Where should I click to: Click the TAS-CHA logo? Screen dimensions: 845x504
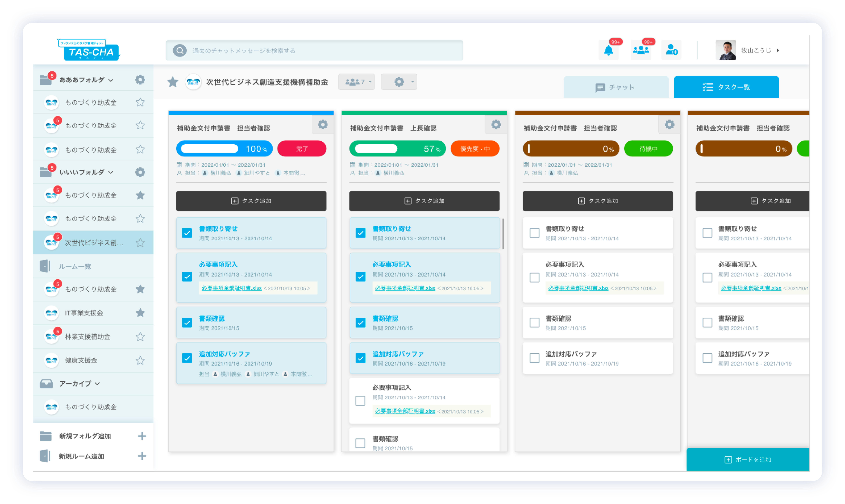[89, 50]
